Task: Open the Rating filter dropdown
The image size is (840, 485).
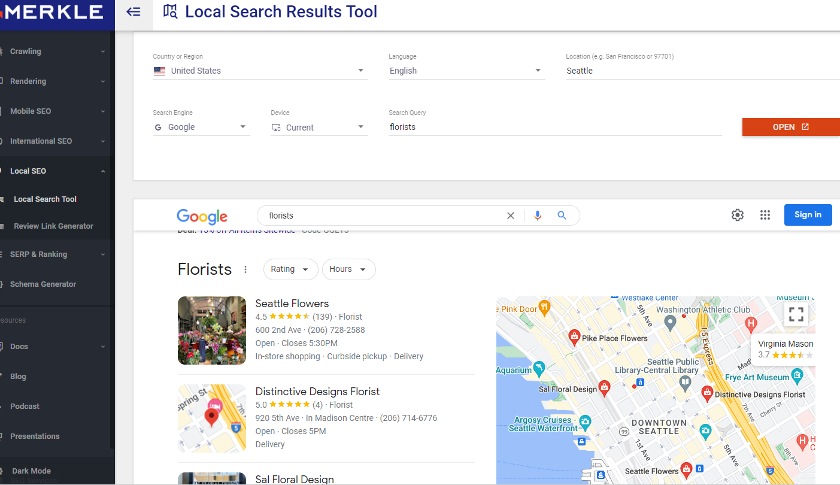Action: point(290,269)
